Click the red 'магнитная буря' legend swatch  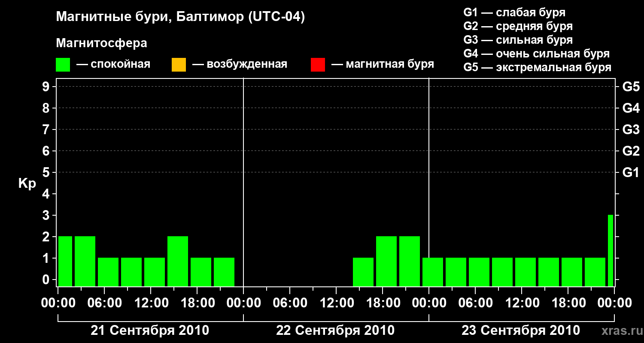coord(318,65)
